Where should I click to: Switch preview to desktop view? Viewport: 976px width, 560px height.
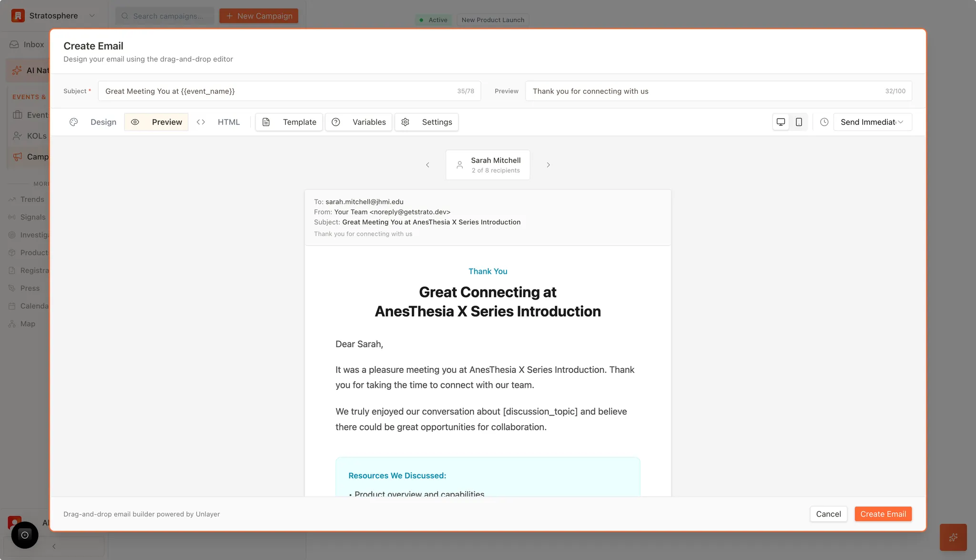[781, 122]
